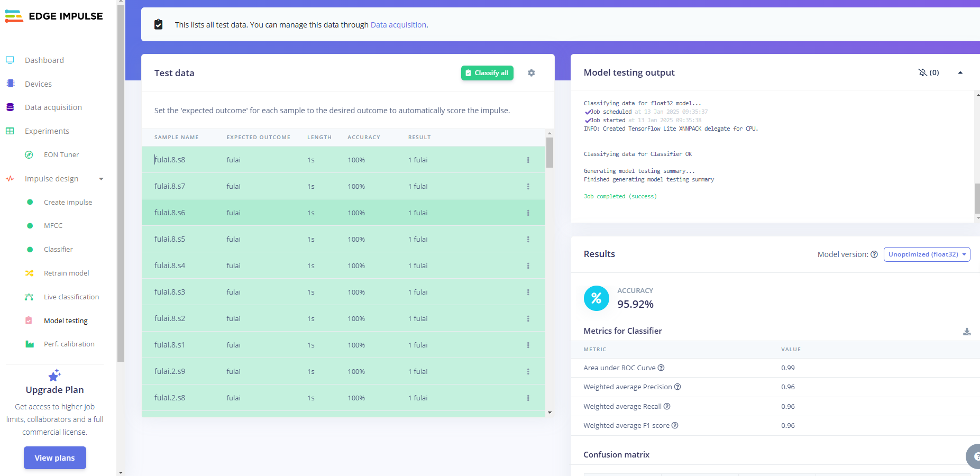The image size is (980, 476).
Task: Click the help icon beside Model version
Action: (x=874, y=254)
